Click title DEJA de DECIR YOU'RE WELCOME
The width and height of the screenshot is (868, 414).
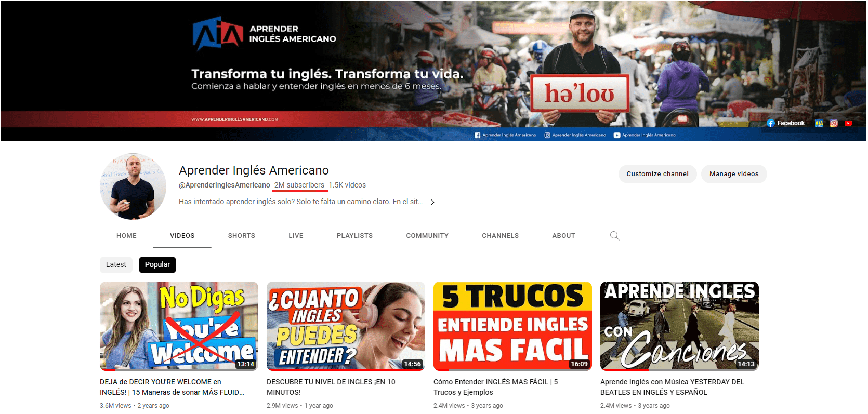(172, 387)
